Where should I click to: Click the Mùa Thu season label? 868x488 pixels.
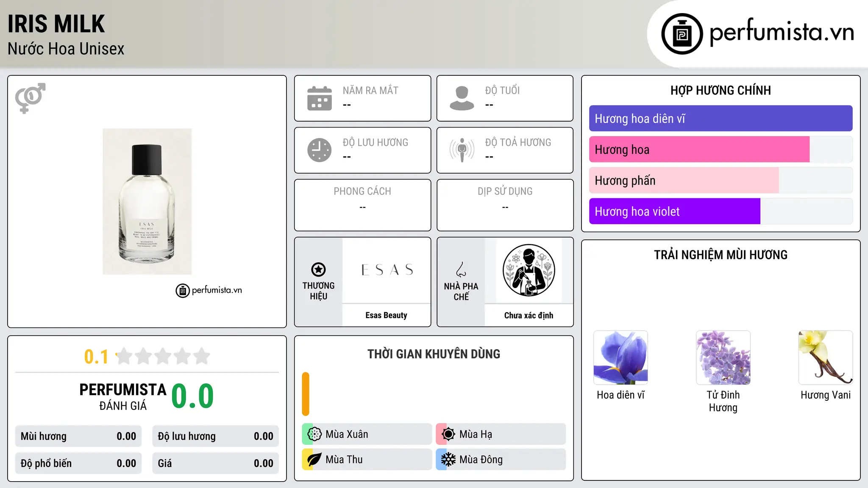pos(344,460)
